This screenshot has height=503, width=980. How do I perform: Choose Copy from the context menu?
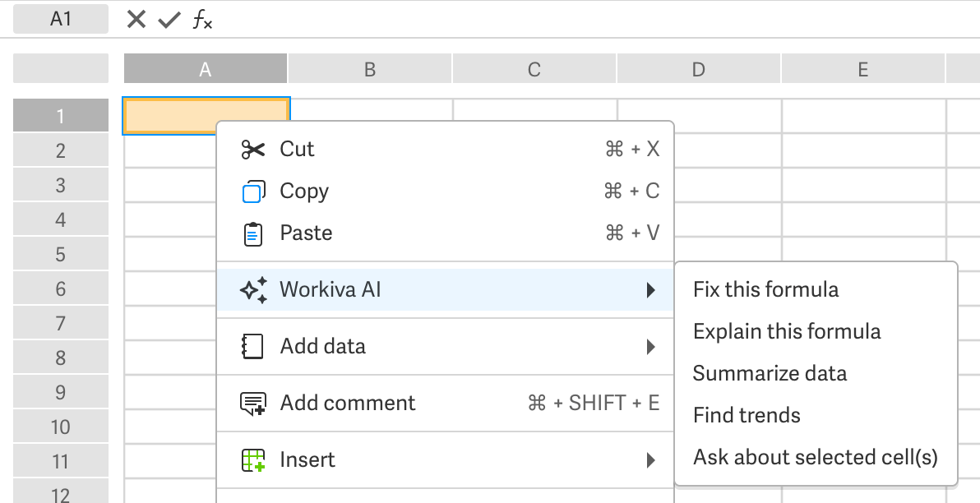446,192
